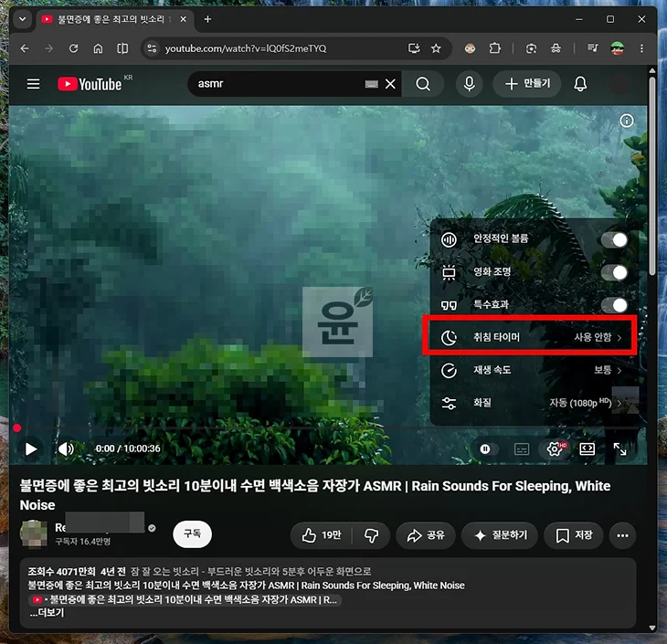This screenshot has width=667, height=644.
Task: Click the page vertical scrollbar thumb
Action: 652,174
